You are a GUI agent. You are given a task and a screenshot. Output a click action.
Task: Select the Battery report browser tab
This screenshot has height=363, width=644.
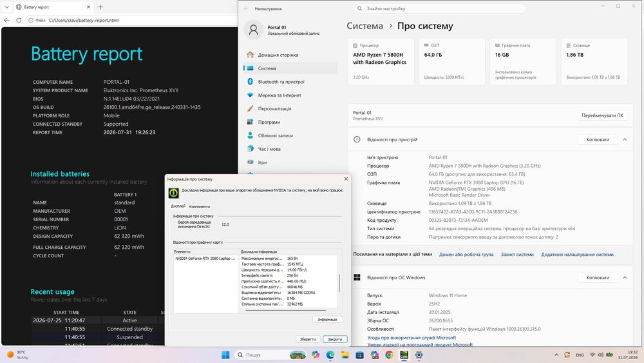click(53, 7)
